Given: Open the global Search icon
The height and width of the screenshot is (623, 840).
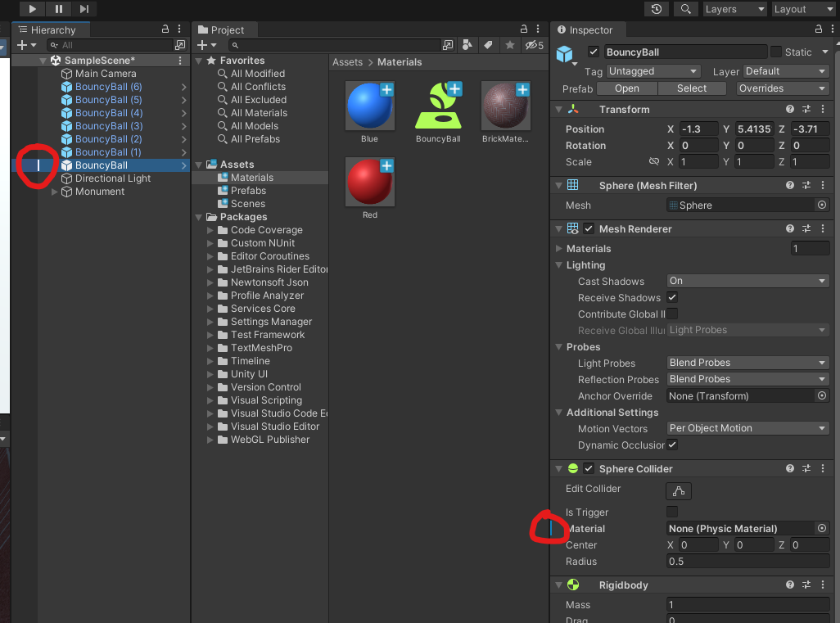Looking at the screenshot, I should coord(685,9).
